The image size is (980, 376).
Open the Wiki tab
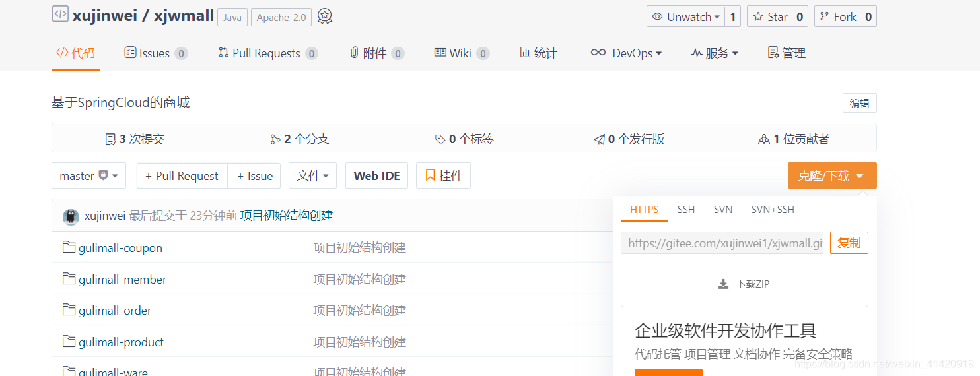pos(462,53)
